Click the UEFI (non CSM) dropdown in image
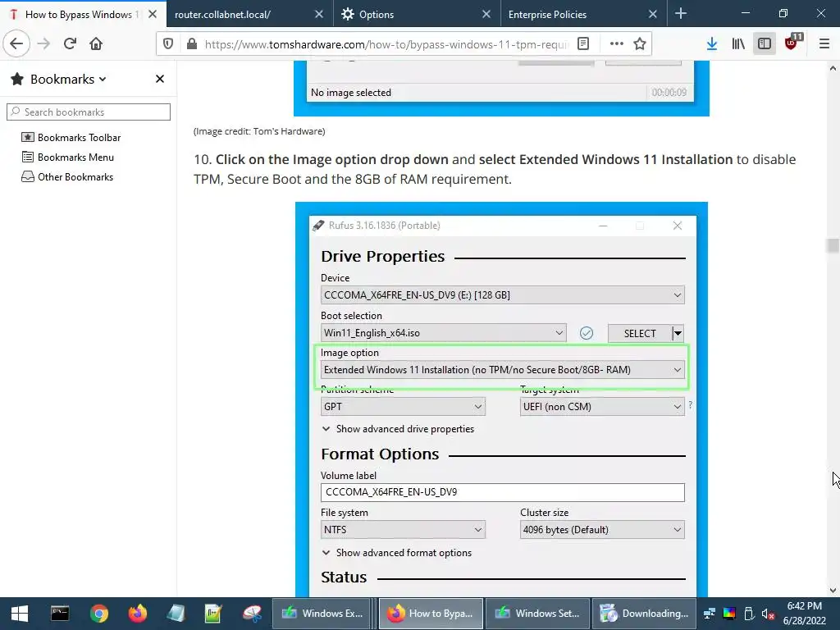 point(602,407)
